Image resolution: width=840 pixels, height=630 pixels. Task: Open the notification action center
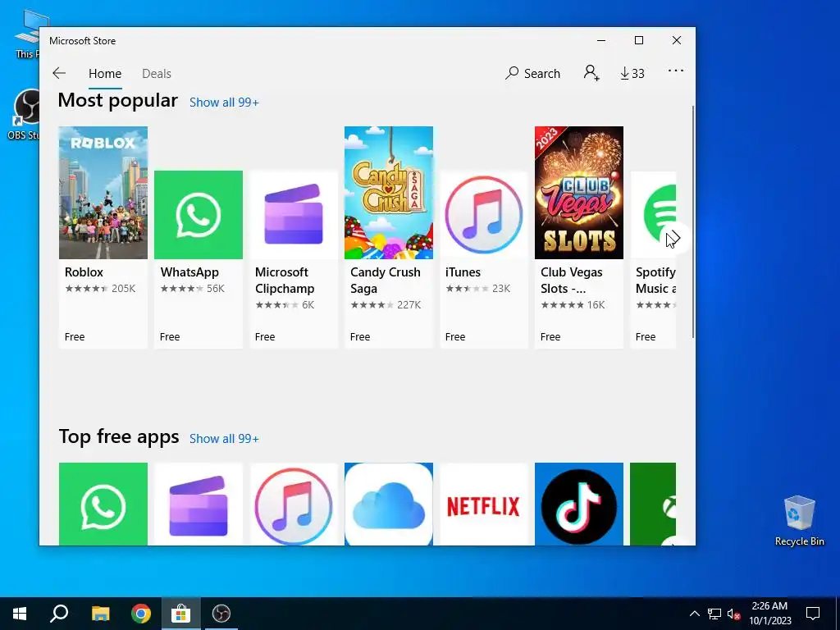click(813, 614)
